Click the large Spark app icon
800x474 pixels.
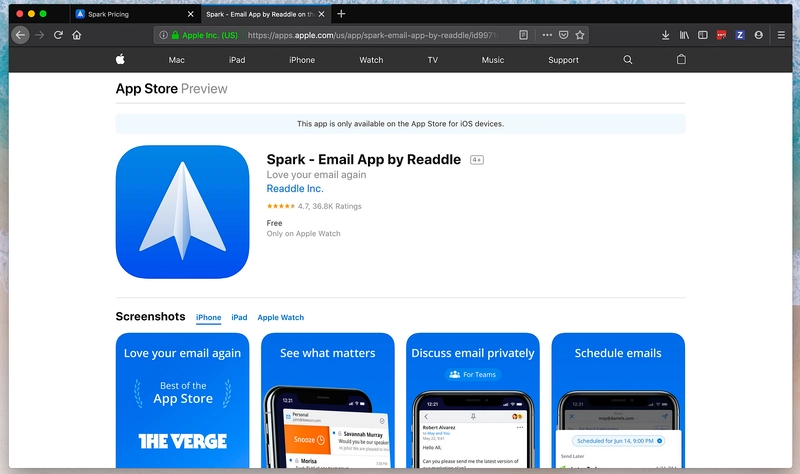pos(183,212)
